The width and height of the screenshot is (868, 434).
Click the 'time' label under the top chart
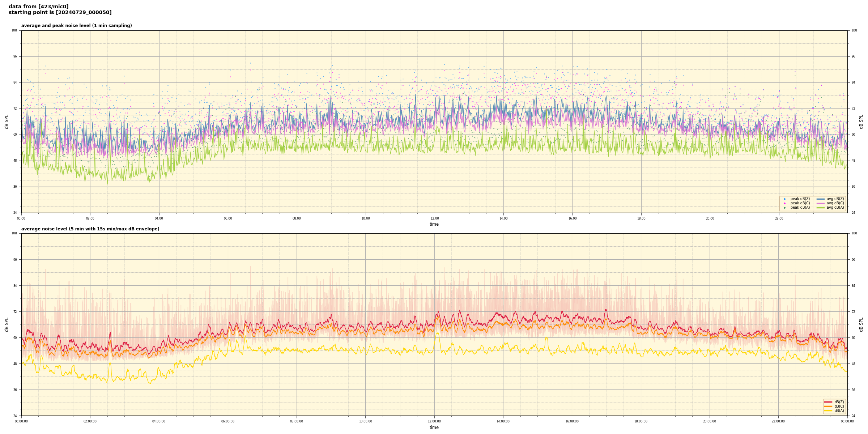pos(434,224)
